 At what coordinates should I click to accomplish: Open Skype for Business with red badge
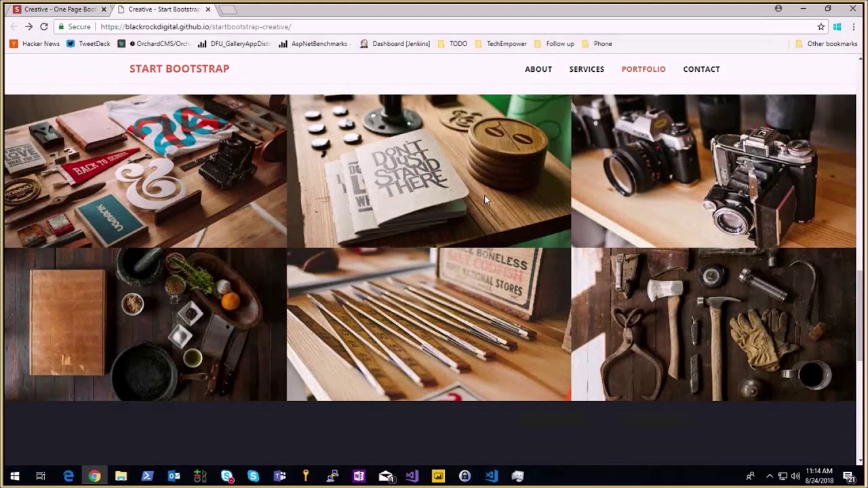point(227,476)
